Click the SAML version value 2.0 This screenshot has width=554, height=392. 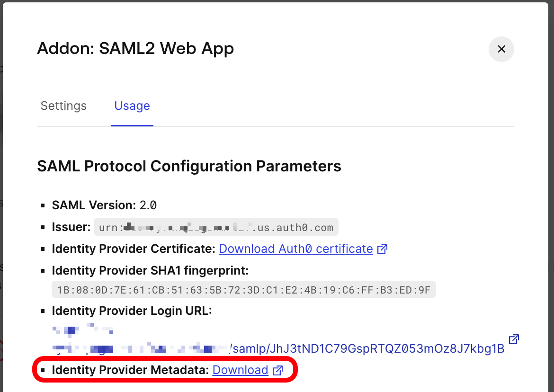148,205
